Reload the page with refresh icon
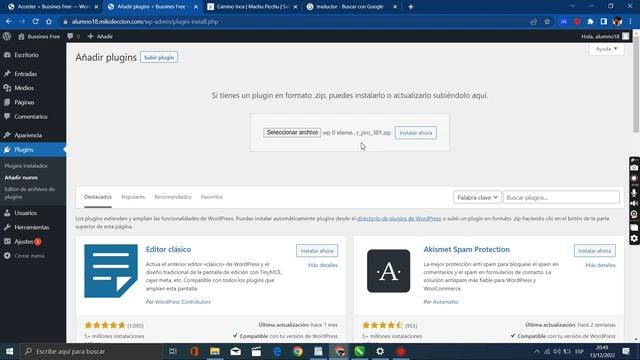The image size is (640, 360). [36, 22]
